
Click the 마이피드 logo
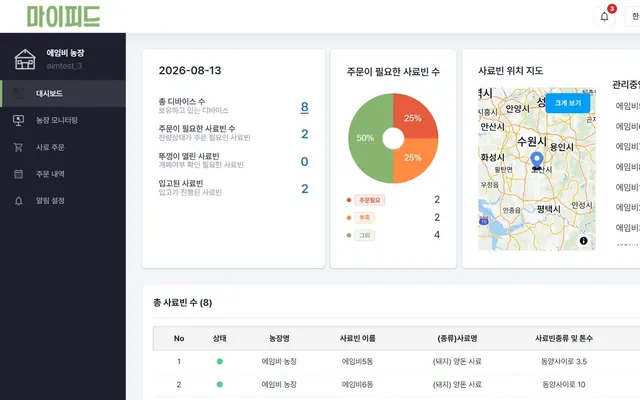click(63, 17)
